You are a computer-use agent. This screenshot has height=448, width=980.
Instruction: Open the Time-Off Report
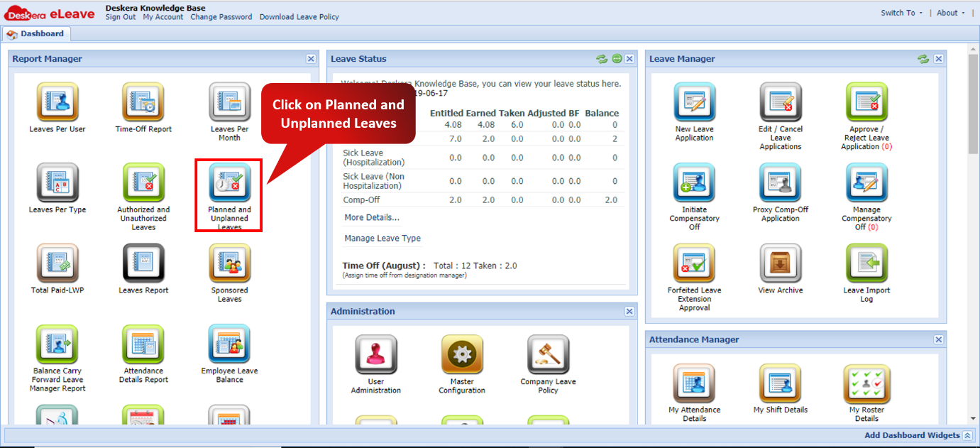tap(143, 102)
